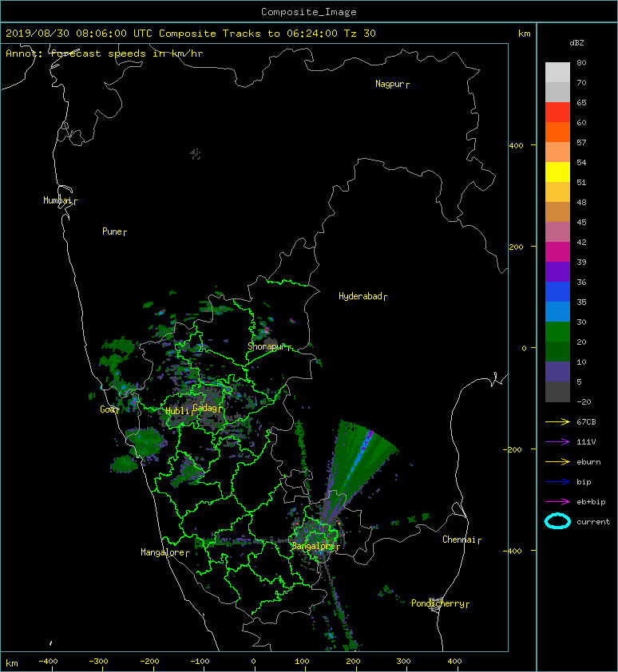Click the dark gray 5 dBZ legend swatch
618x672 pixels.
pyautogui.click(x=557, y=392)
